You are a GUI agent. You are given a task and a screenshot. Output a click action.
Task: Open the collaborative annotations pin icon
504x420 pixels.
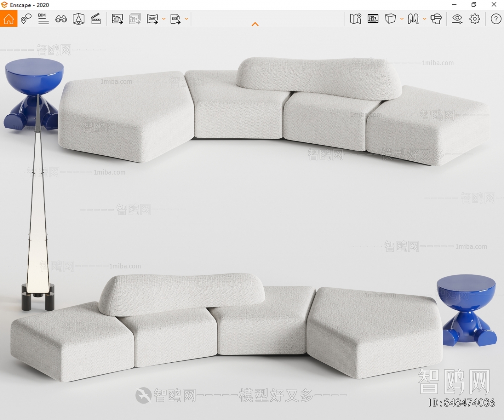[x=26, y=19]
